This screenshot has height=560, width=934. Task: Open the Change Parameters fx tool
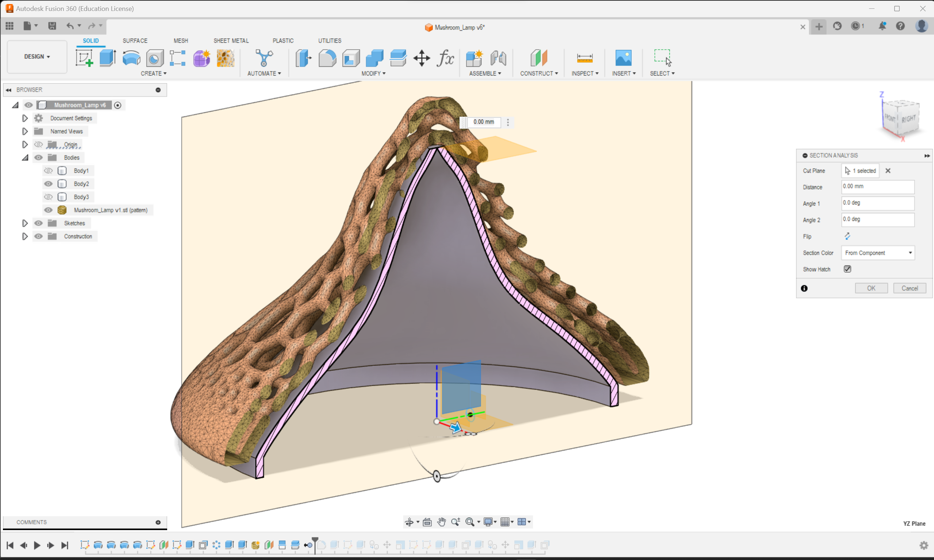445,58
